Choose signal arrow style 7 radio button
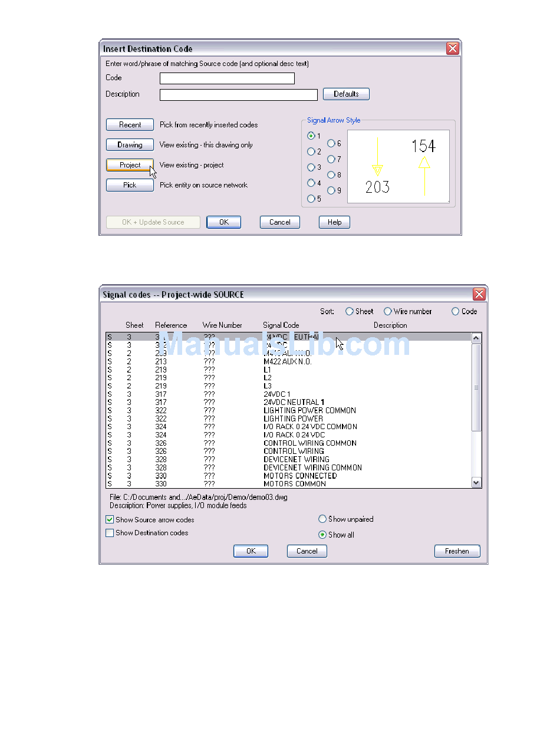Viewport: 560px width, 751px height. [331, 159]
